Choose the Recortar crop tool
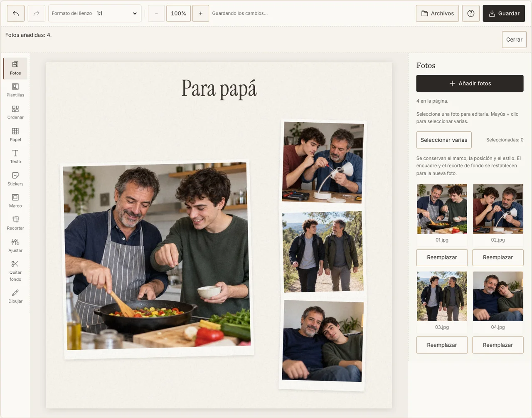Screen dimensions: 532x418 click(15, 223)
